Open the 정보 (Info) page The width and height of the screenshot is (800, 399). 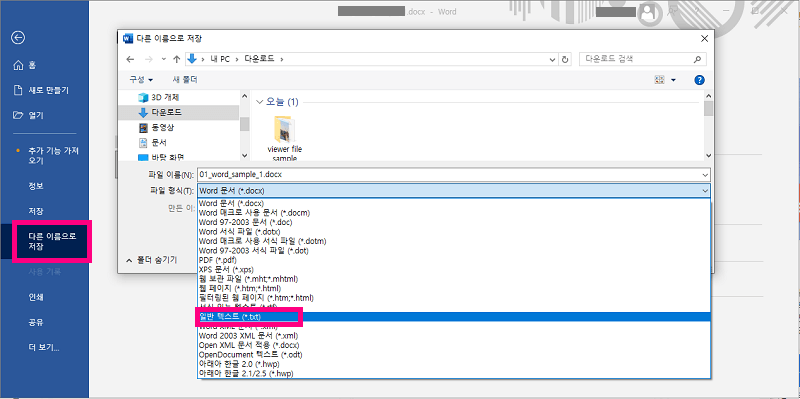(x=36, y=186)
